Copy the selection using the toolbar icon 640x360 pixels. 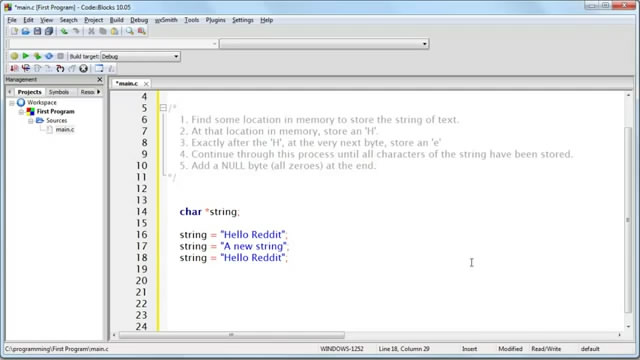[x=103, y=31]
